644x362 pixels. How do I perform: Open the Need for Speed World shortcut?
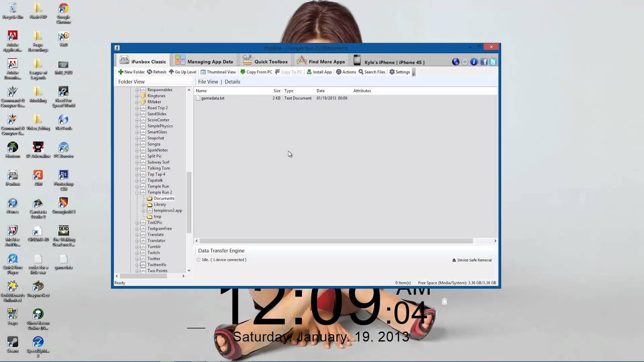pyautogui.click(x=63, y=97)
